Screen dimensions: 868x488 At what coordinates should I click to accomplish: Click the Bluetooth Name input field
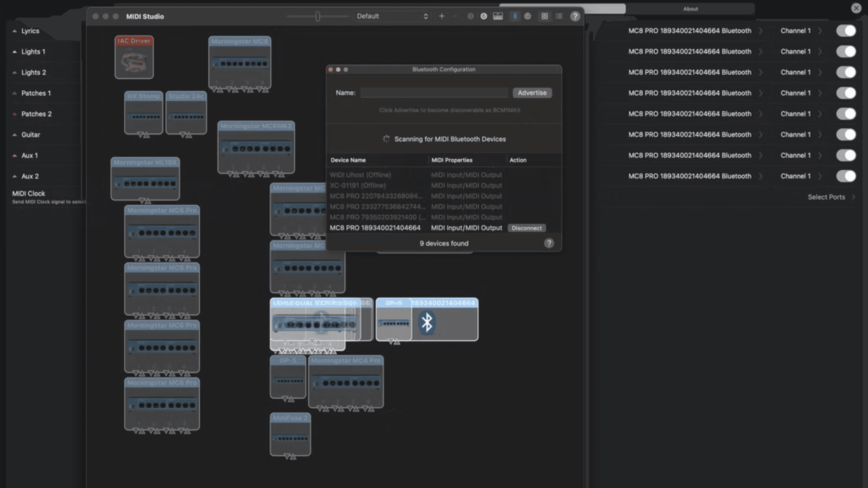pos(434,93)
